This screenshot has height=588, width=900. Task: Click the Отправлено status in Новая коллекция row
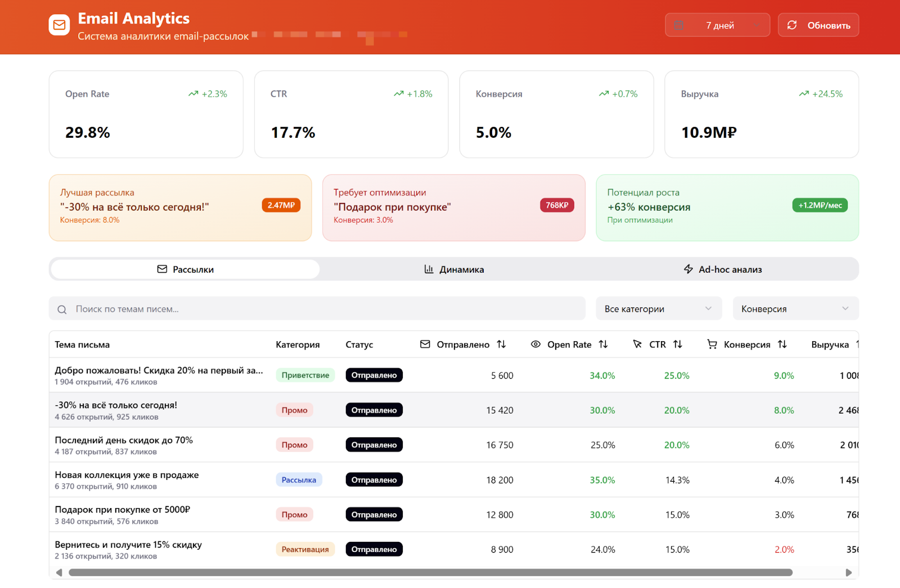[x=374, y=480]
